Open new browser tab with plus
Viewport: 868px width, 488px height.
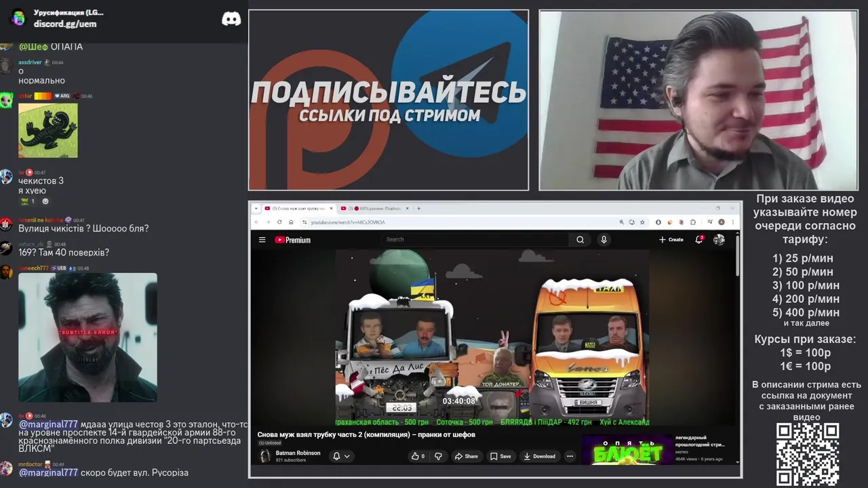click(418, 208)
